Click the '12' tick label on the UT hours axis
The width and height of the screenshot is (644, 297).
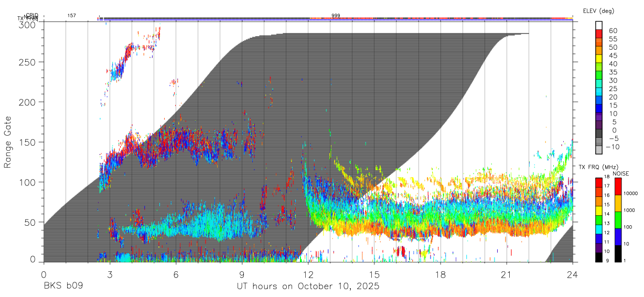tap(308, 274)
